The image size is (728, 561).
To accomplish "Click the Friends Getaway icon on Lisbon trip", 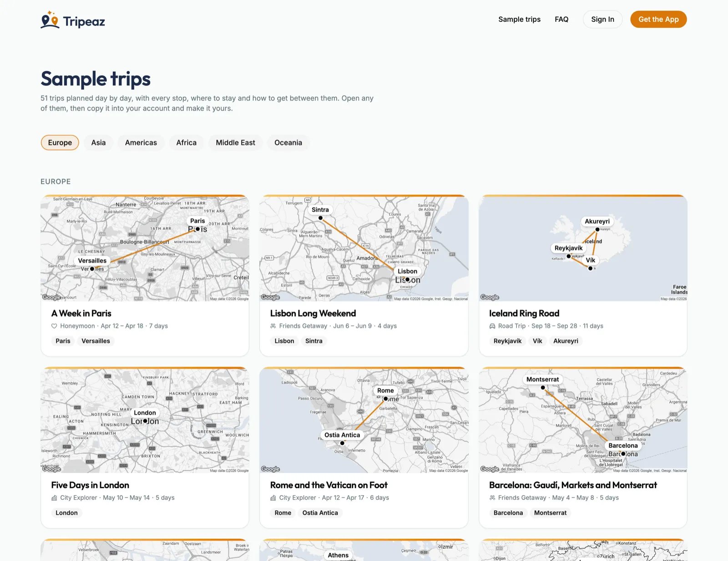I will click(273, 326).
